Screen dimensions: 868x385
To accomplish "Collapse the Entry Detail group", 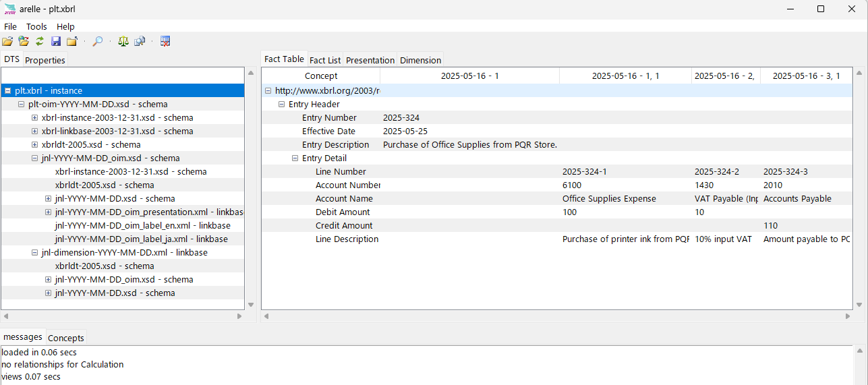I will 295,158.
